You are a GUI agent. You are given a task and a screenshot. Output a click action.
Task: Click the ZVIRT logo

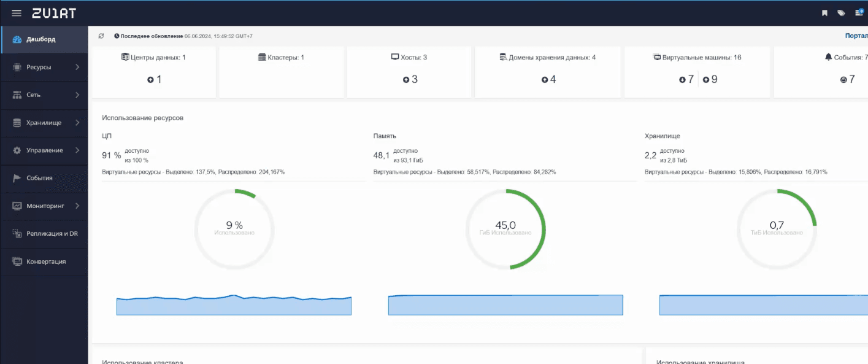coord(54,13)
